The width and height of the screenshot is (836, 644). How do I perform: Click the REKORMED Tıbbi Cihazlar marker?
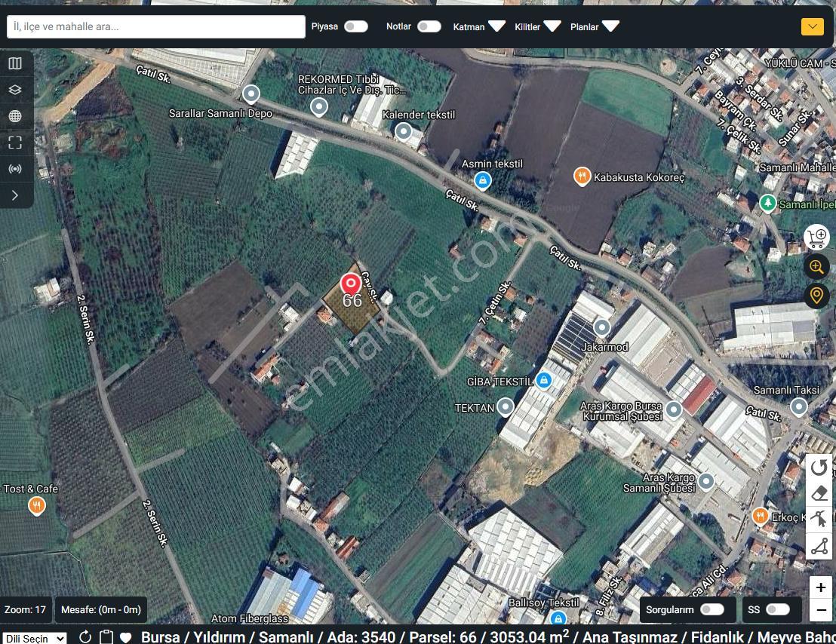tap(319, 106)
